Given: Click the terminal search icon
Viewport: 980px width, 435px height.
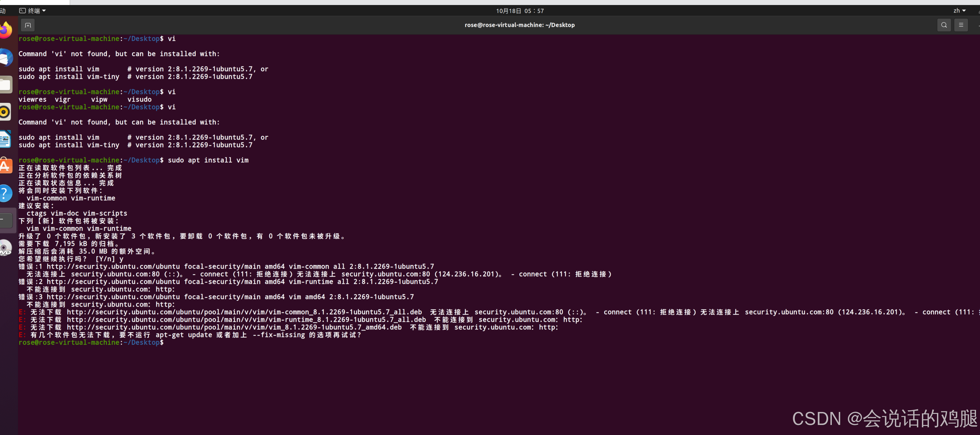Looking at the screenshot, I should (944, 25).
